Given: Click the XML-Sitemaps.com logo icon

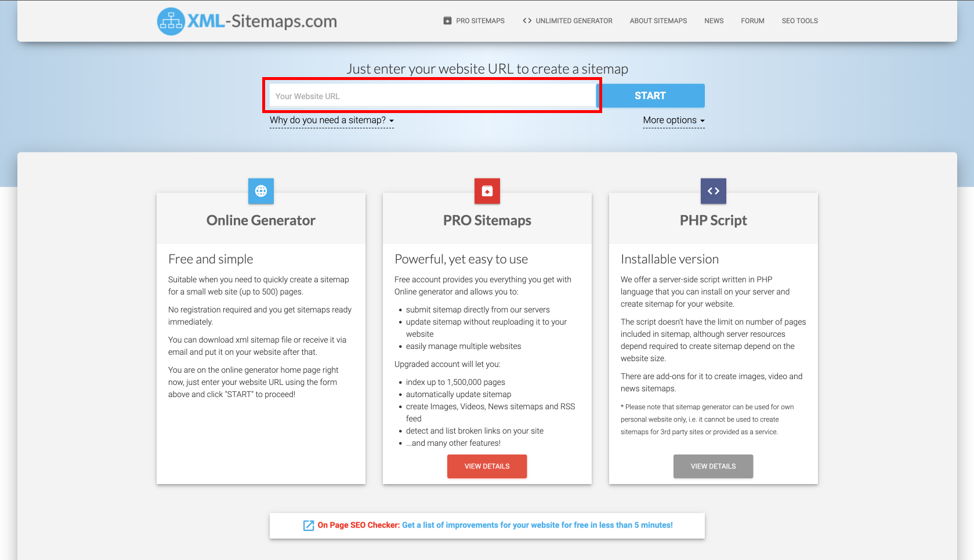Looking at the screenshot, I should point(171,21).
